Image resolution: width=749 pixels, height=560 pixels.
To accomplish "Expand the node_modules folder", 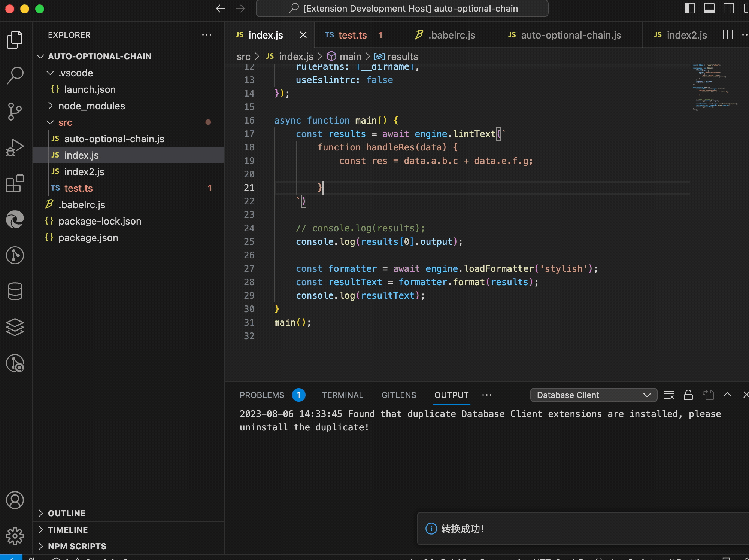I will (x=91, y=106).
